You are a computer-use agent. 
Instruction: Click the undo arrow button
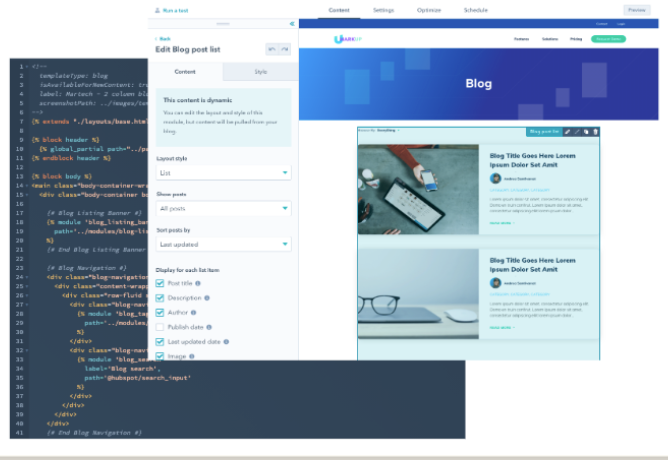click(272, 49)
